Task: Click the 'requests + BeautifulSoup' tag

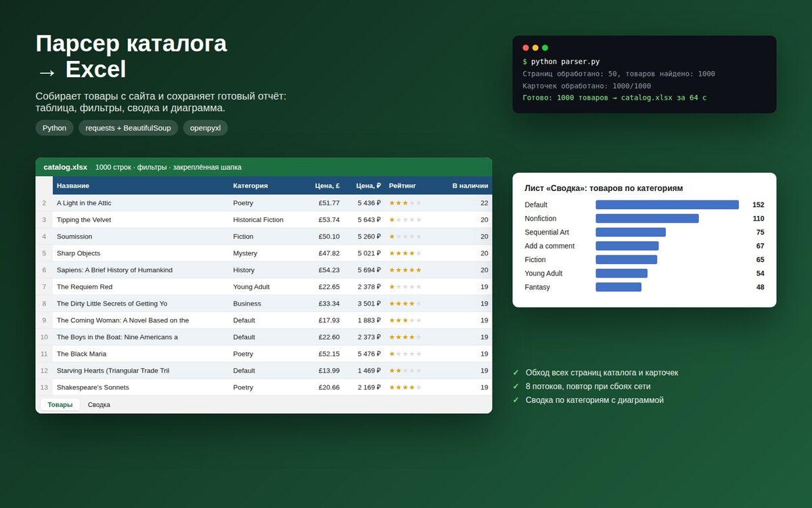Action: 129,128
